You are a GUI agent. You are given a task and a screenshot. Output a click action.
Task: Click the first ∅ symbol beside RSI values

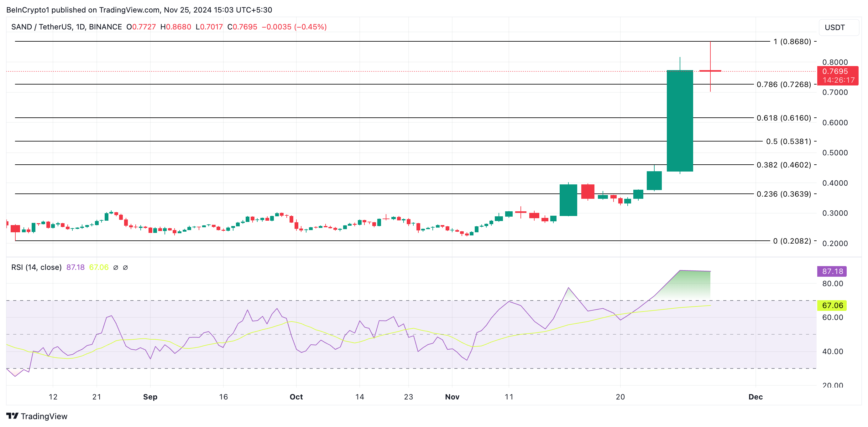tap(116, 268)
